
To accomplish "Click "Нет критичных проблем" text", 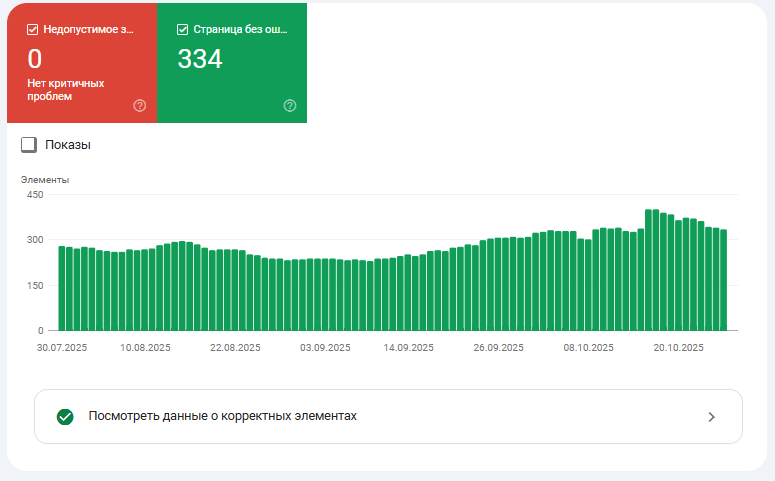I will (66, 89).
